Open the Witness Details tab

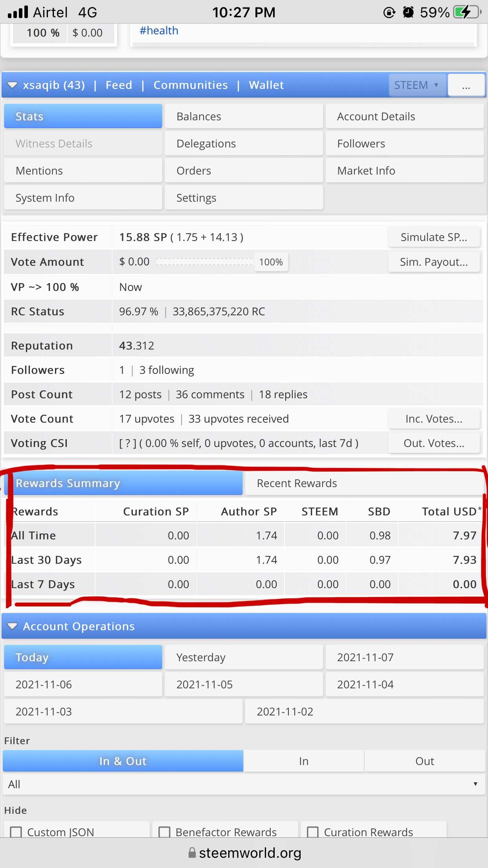[83, 143]
